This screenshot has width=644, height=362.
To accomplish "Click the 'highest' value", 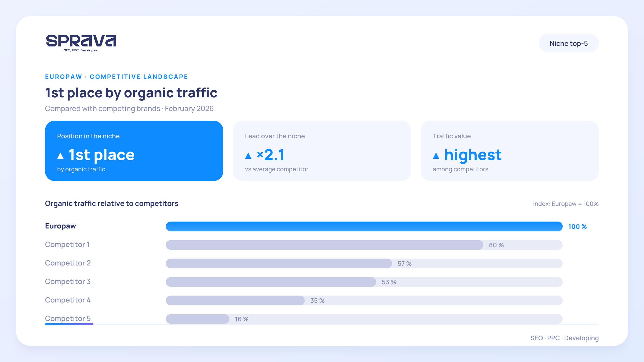I will 473,155.
